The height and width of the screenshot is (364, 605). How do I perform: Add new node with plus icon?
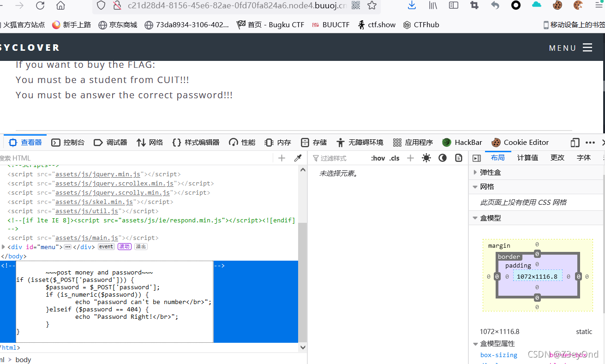(x=282, y=158)
